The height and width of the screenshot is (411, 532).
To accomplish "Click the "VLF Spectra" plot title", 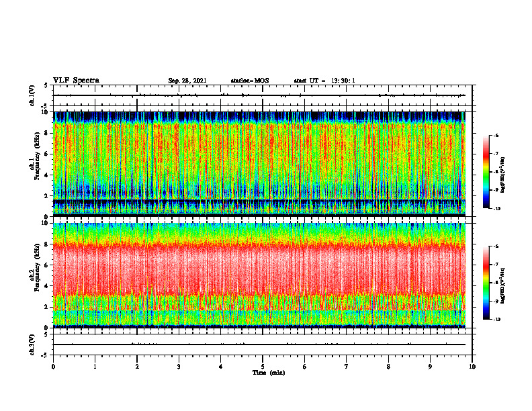I will coord(76,81).
